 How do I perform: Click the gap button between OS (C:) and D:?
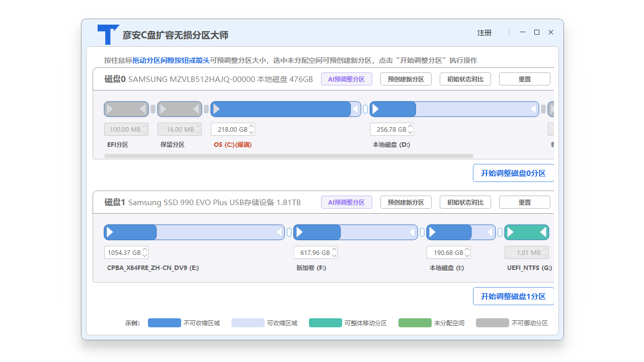pyautogui.click(x=366, y=109)
